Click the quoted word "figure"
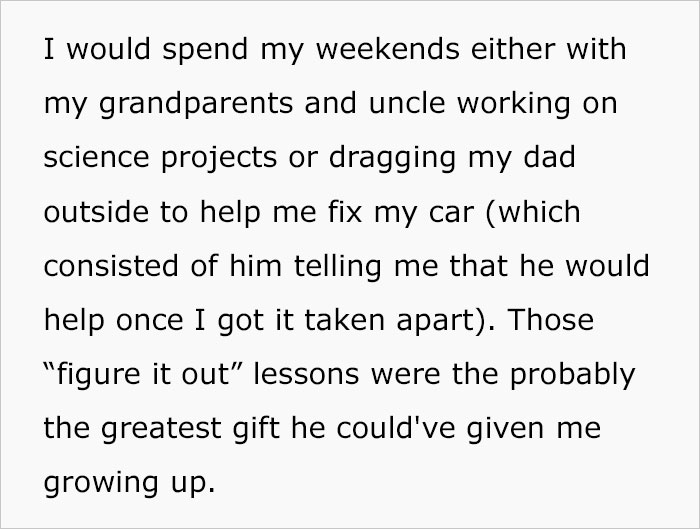The height and width of the screenshot is (529, 700). tap(101, 374)
